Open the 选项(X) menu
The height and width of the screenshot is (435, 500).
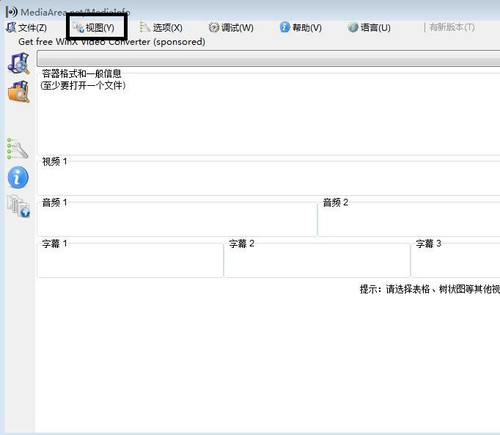(161, 28)
